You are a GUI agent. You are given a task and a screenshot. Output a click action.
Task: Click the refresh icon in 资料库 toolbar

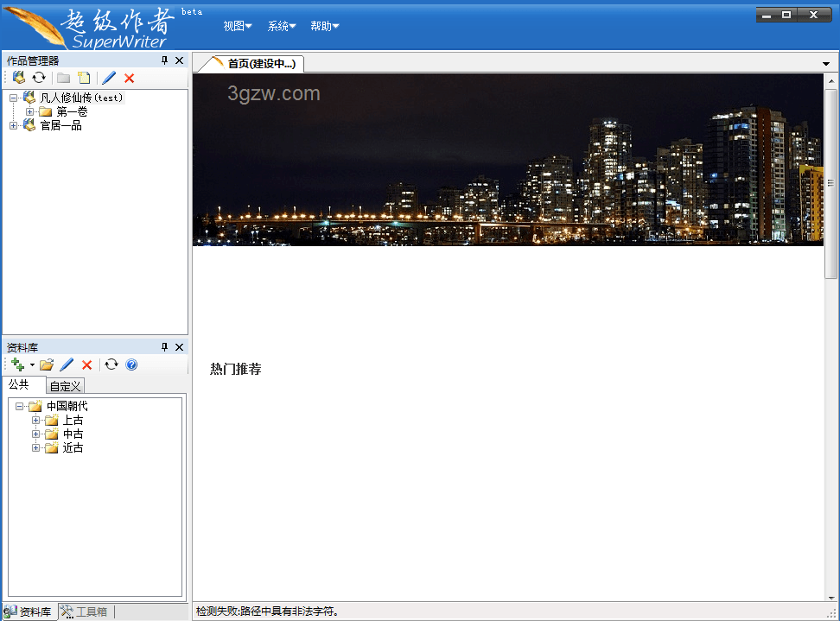111,364
